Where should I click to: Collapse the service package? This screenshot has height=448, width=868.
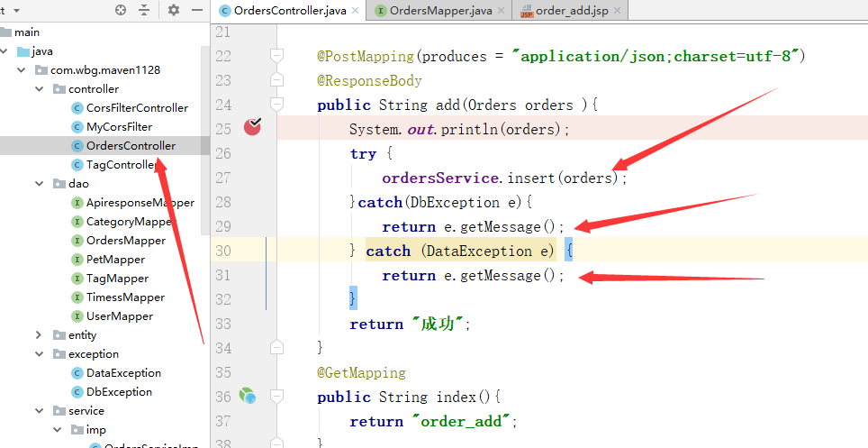pyautogui.click(x=40, y=411)
